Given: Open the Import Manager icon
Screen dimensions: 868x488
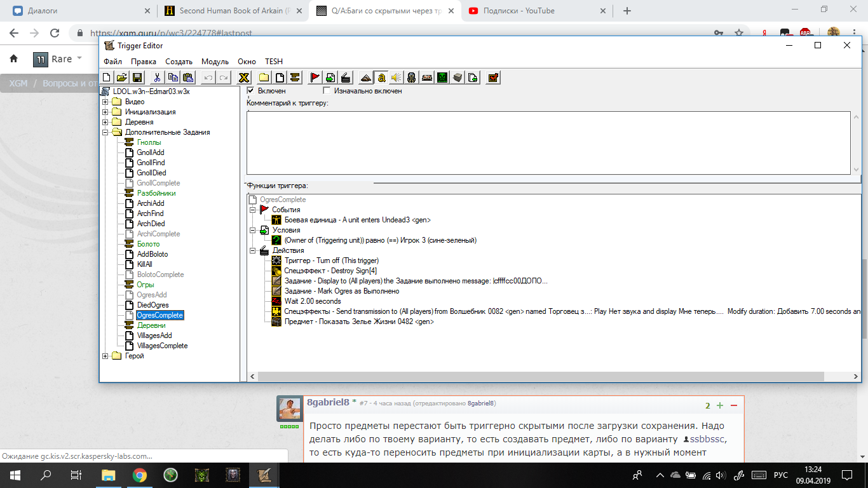Looking at the screenshot, I should click(473, 78).
